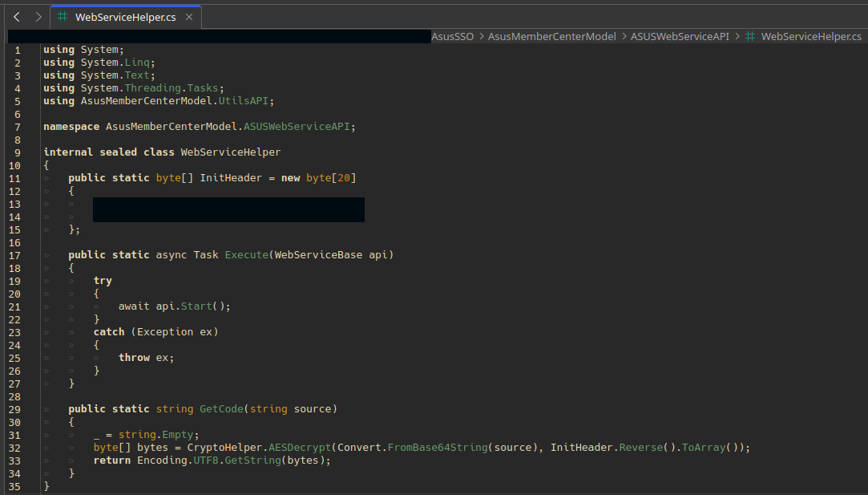Open the AsusMemberCenterModel breadcrumb segment
The height and width of the screenshot is (495, 868).
(552, 37)
